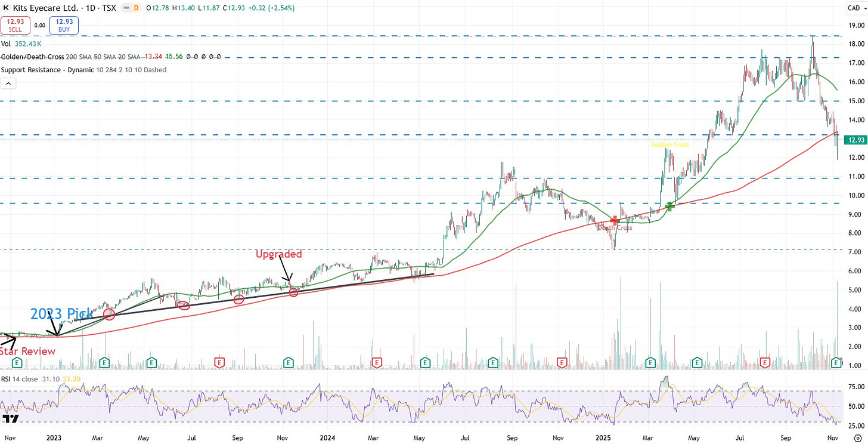The height and width of the screenshot is (444, 868).
Task: Click the RSI scale label 25.00
Action: 855,425
